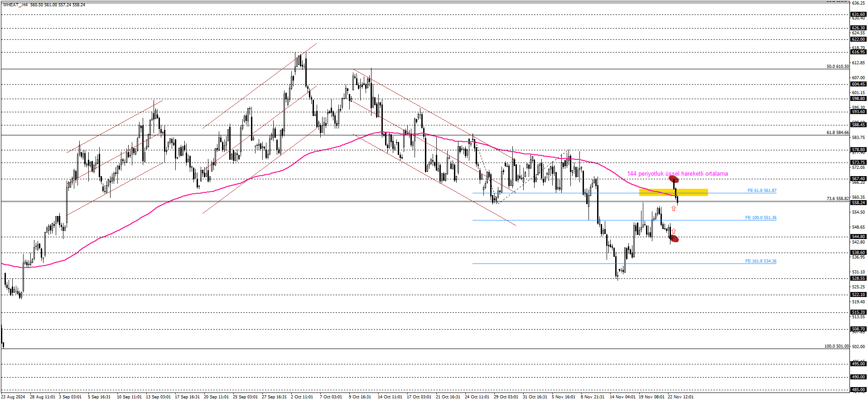Click the WHEAT_,H4 symbol title text
This screenshot has width=868, height=402.
coord(15,5)
